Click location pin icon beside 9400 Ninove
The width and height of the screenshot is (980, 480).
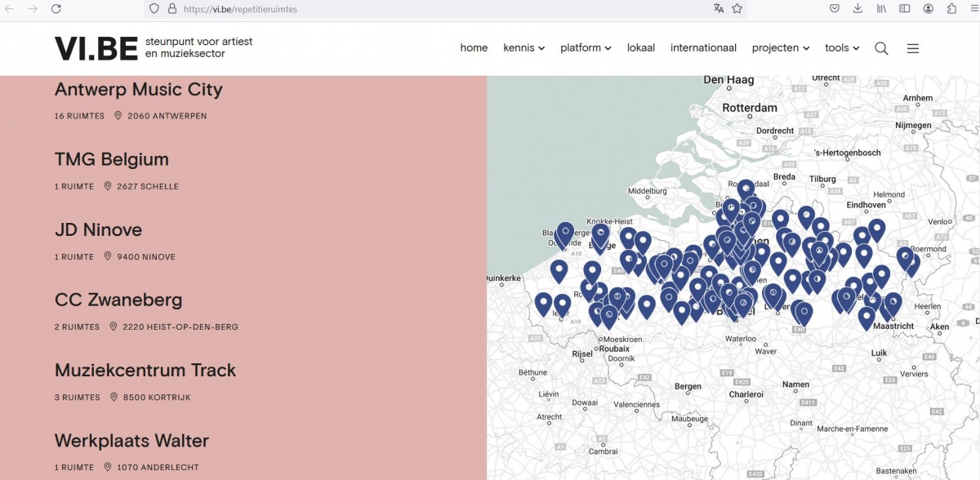pyautogui.click(x=108, y=256)
